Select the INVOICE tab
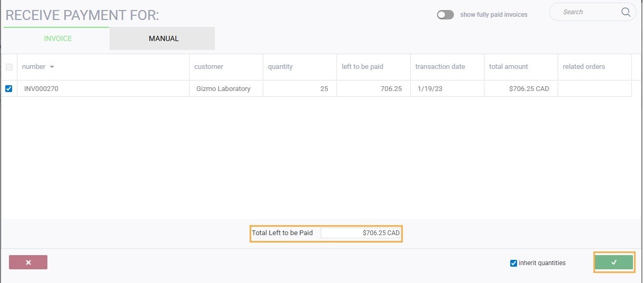This screenshot has height=283, width=644. (58, 38)
